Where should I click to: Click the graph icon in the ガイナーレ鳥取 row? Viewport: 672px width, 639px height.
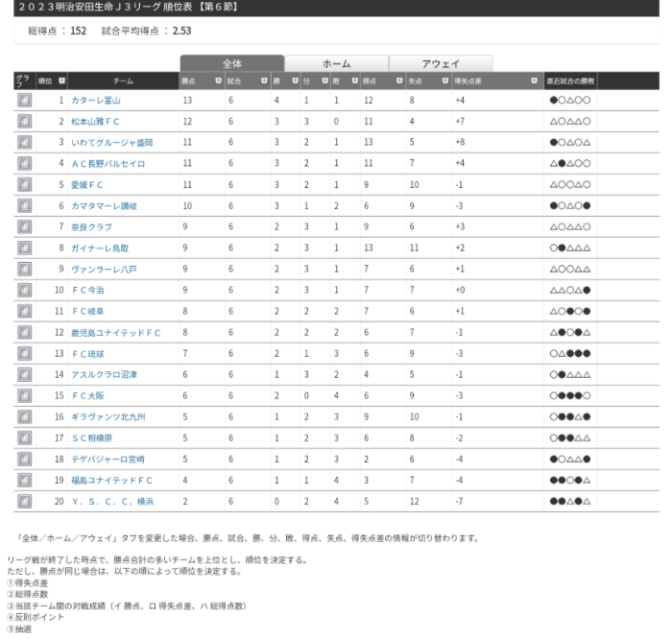23,248
